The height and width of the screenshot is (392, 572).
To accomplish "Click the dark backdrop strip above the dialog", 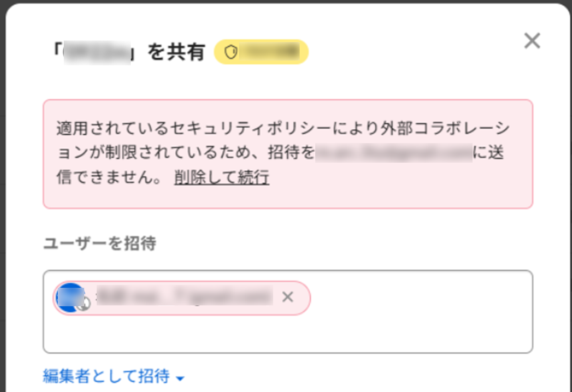I will (281, 2).
